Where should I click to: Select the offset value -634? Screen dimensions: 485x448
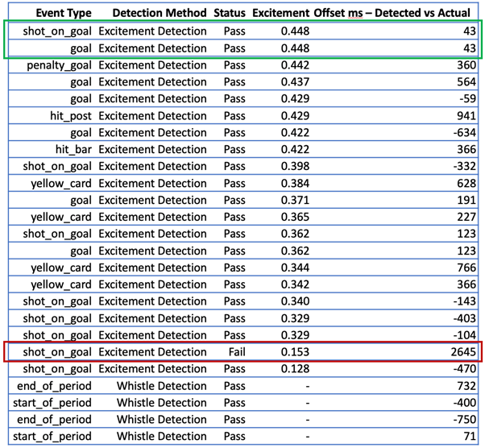[465, 133]
